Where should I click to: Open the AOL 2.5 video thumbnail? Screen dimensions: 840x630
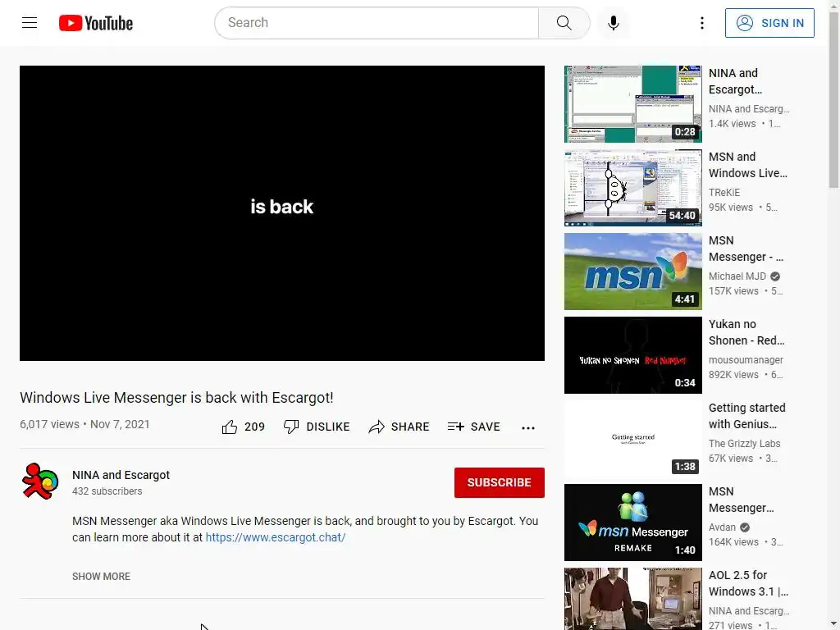[x=632, y=599]
